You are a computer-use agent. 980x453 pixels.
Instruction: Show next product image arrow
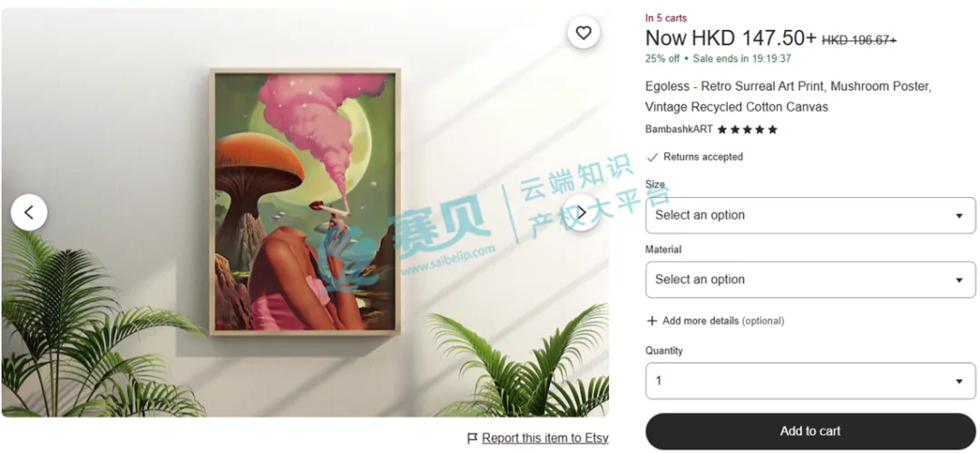pos(582,212)
